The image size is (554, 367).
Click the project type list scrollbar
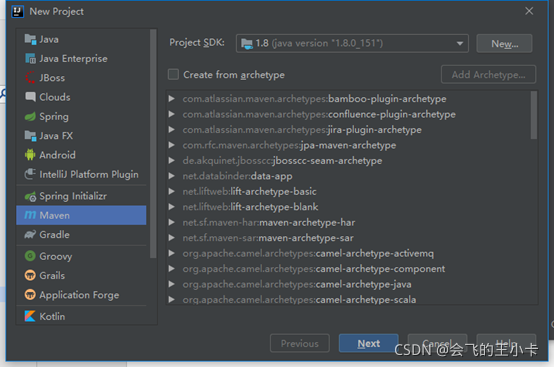tap(153, 144)
